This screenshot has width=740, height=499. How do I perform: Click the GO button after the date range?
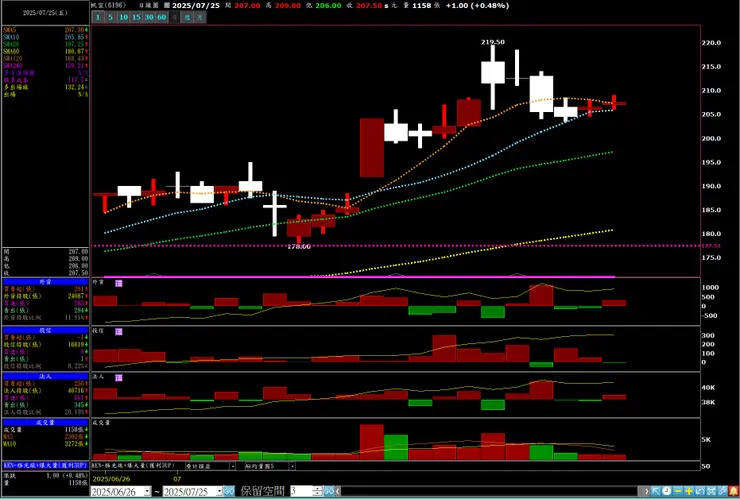[229, 491]
